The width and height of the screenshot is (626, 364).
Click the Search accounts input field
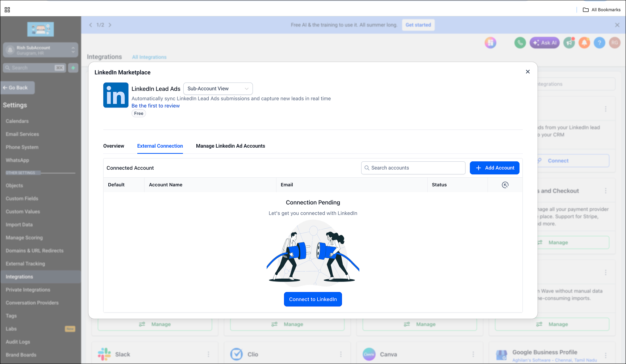pyautogui.click(x=413, y=168)
